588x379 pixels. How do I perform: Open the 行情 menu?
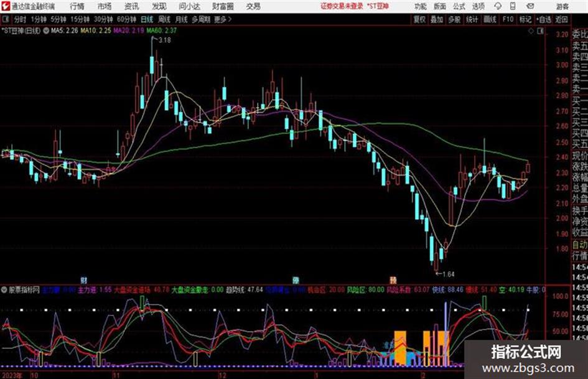coord(78,6)
